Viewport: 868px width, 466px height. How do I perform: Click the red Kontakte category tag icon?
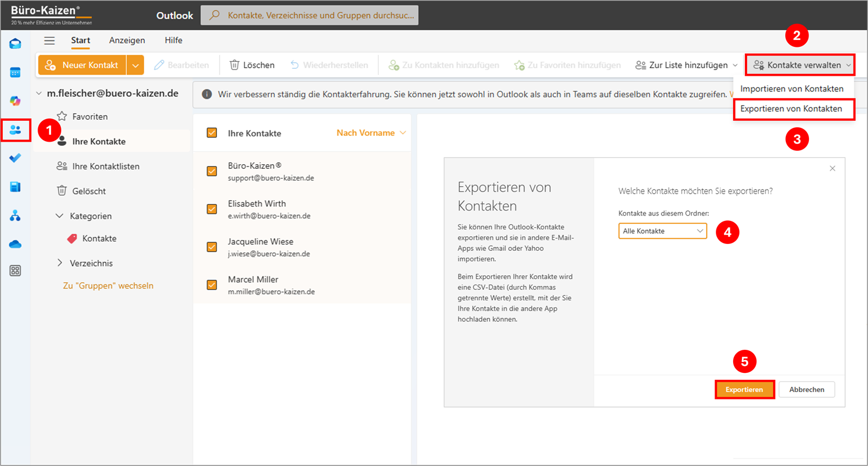pos(72,238)
